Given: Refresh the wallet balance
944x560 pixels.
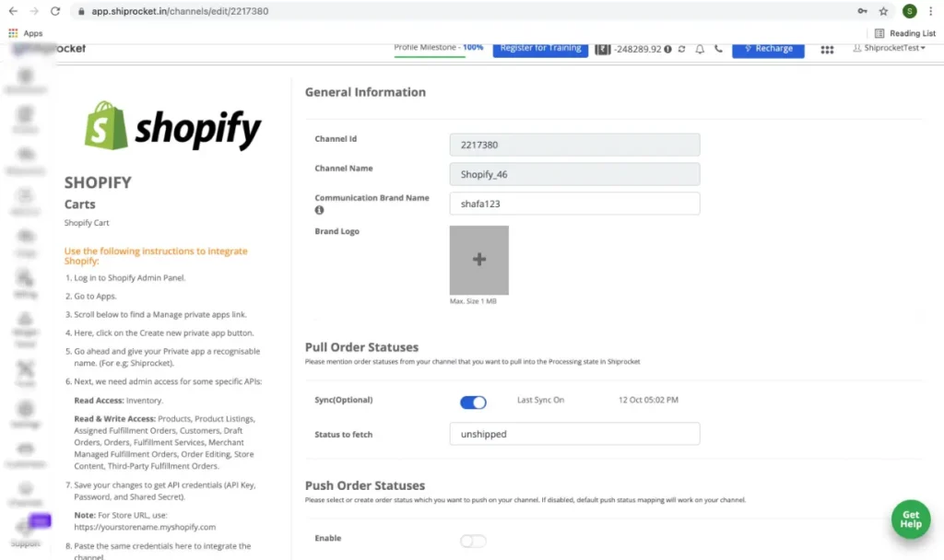Looking at the screenshot, I should click(680, 48).
